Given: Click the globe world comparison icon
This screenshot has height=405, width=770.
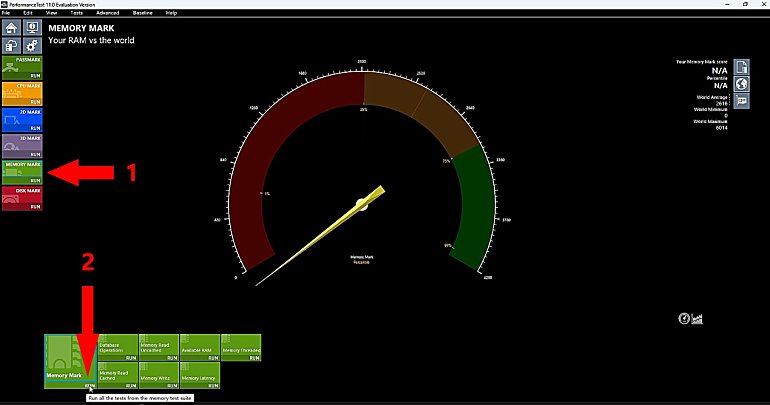Looking at the screenshot, I should (742, 84).
